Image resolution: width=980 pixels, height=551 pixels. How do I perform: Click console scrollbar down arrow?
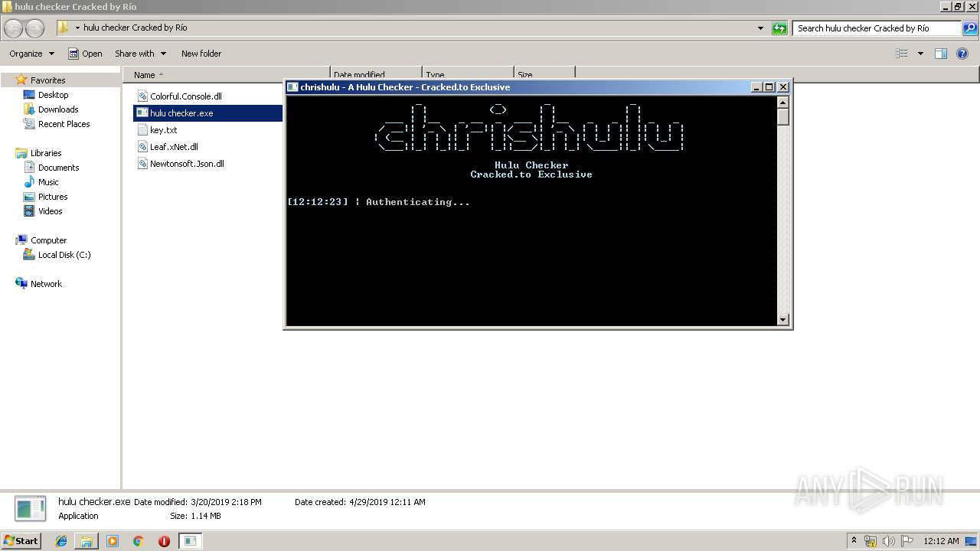(782, 320)
